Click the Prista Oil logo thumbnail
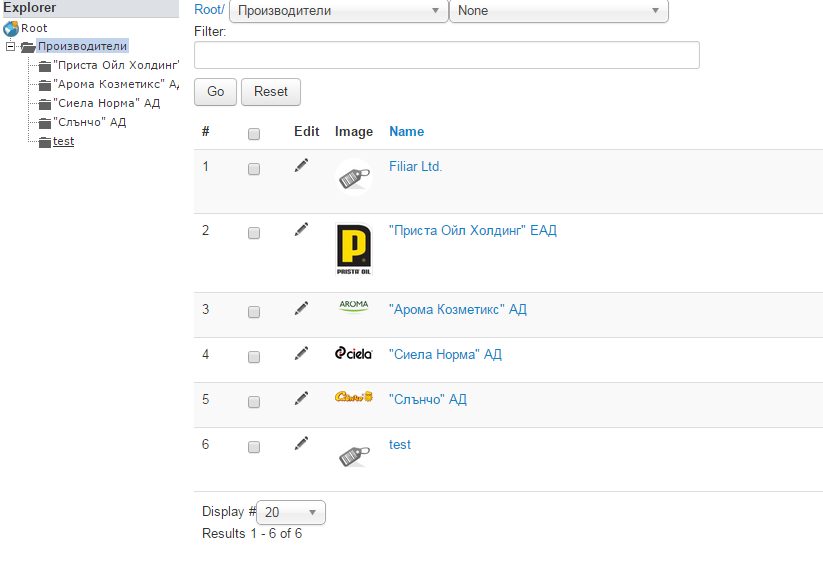Viewport: 823px width, 566px height. 354,249
